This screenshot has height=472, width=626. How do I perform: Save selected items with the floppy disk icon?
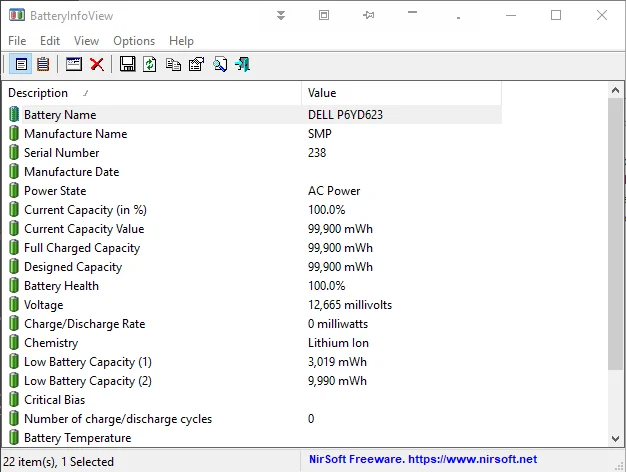pyautogui.click(x=127, y=64)
